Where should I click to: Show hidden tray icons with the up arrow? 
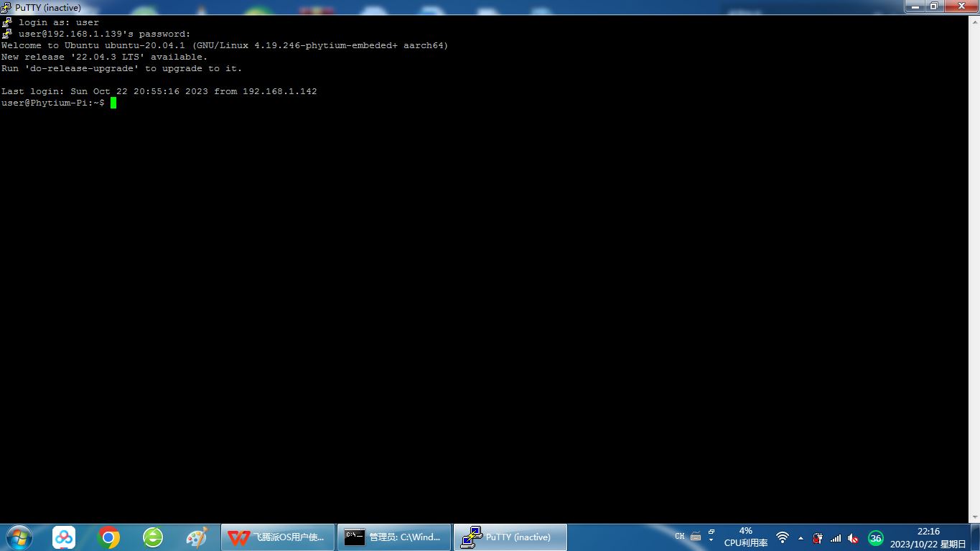click(x=801, y=537)
